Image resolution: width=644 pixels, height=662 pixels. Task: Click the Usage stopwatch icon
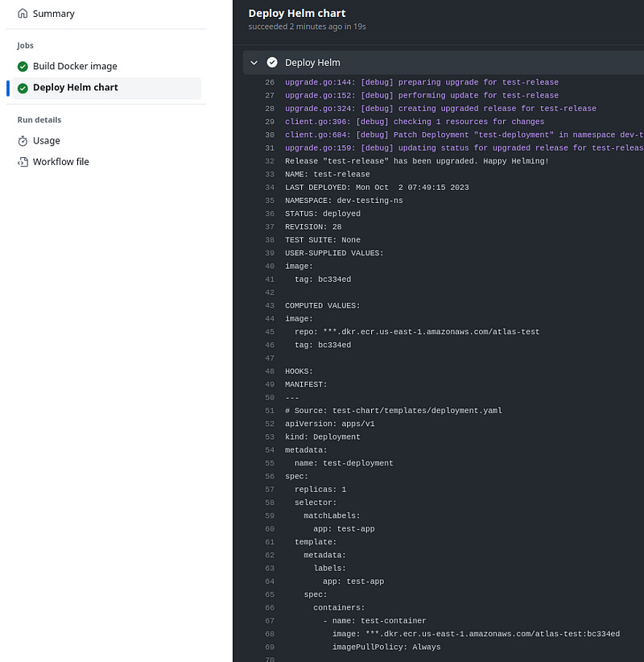point(23,141)
